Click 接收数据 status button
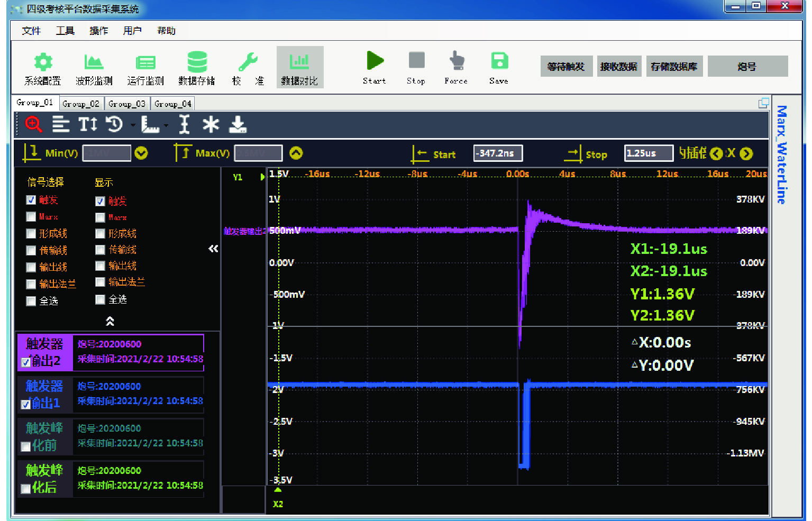Image resolution: width=812 pixels, height=521 pixels. (x=619, y=67)
